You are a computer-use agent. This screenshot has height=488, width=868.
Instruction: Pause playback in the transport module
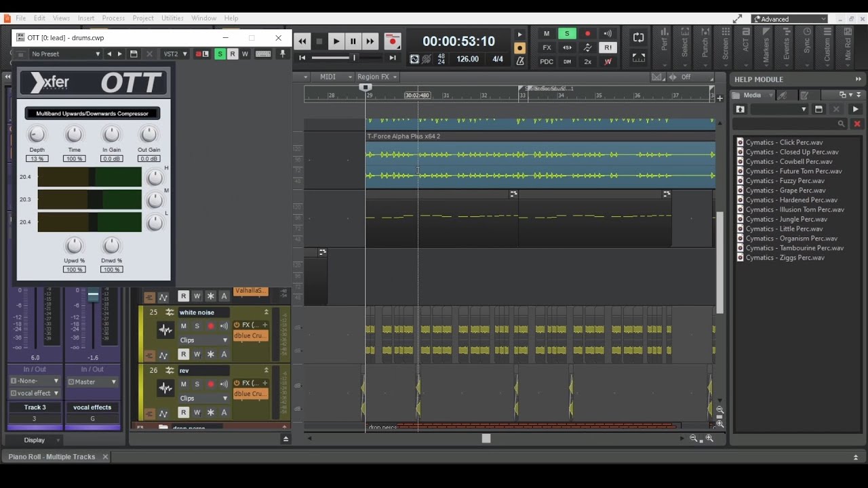353,41
